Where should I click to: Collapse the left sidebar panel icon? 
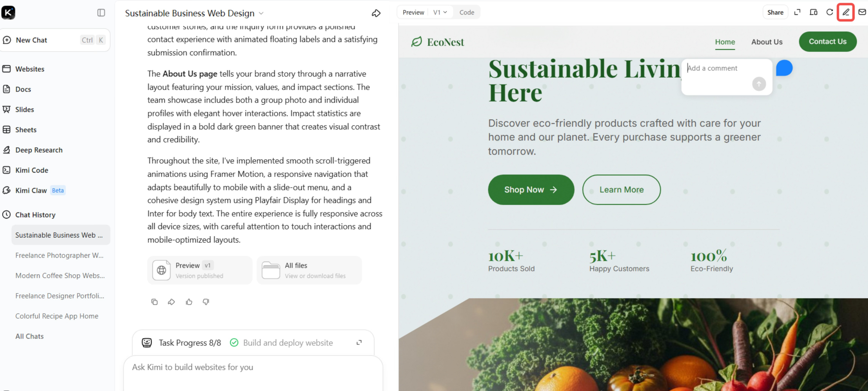pos(101,13)
